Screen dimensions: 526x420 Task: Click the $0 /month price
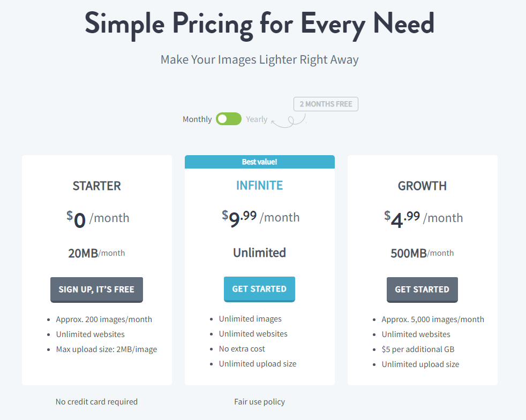[97, 219]
